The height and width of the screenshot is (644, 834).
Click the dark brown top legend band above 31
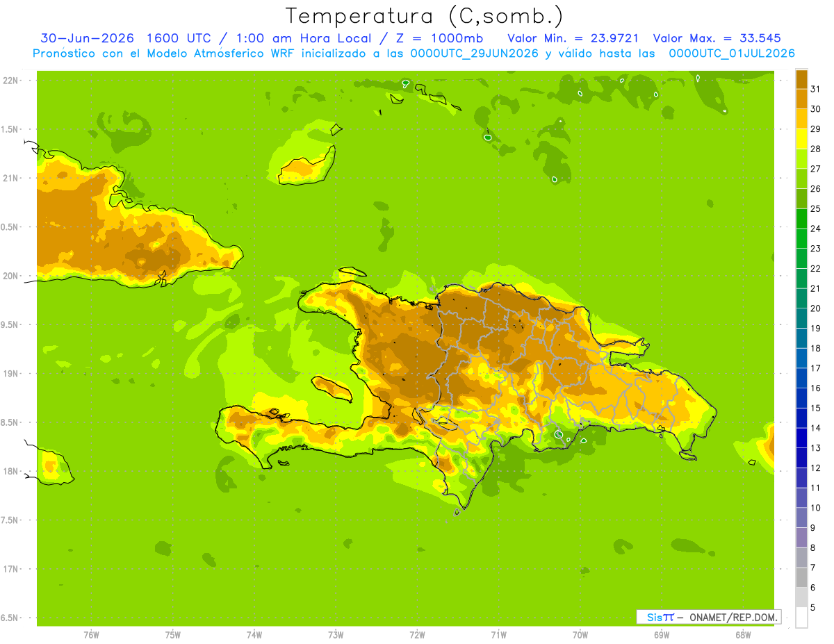pyautogui.click(x=801, y=79)
